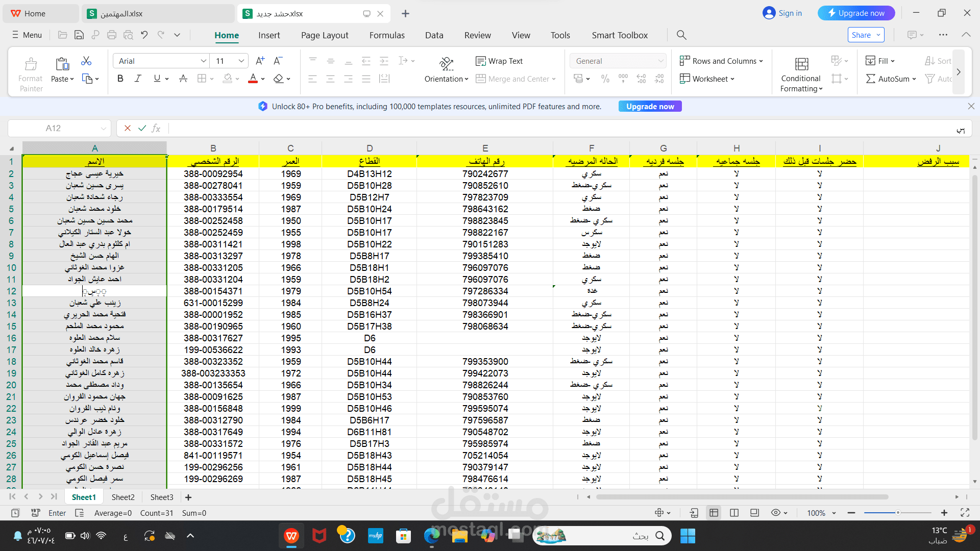The image size is (980, 551).
Task: Click the full screen icon in status bar
Action: (x=965, y=513)
